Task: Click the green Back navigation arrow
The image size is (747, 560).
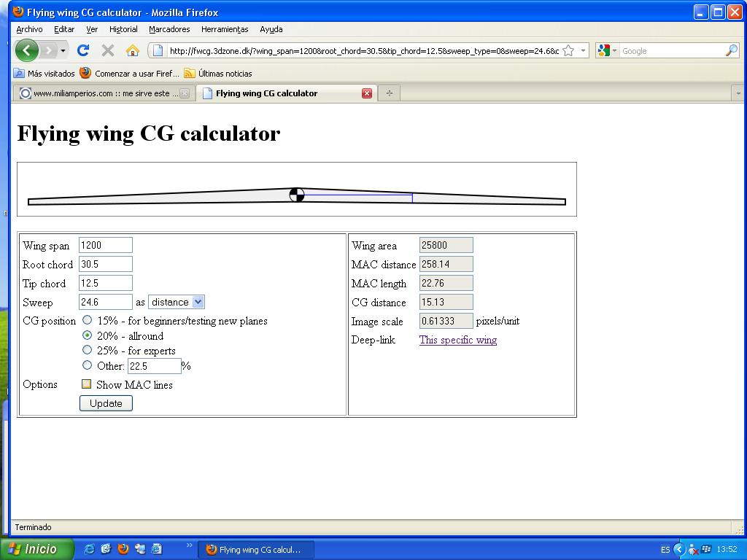Action: [26, 50]
